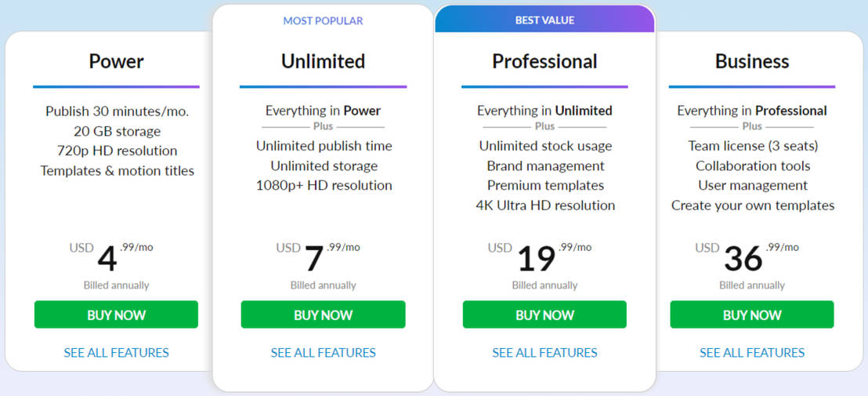Follow SEE ALL FEATURES under Professional
This screenshot has height=396, width=868.
click(x=544, y=353)
